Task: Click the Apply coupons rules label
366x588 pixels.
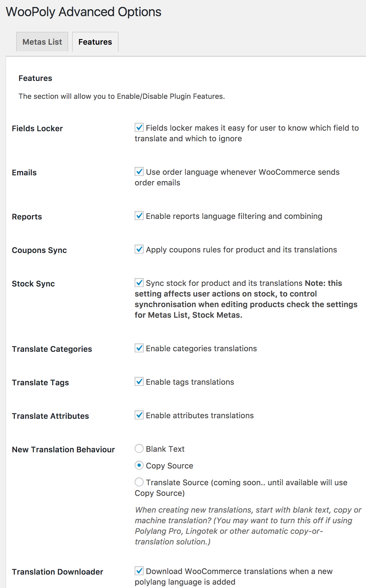Action: (x=241, y=250)
